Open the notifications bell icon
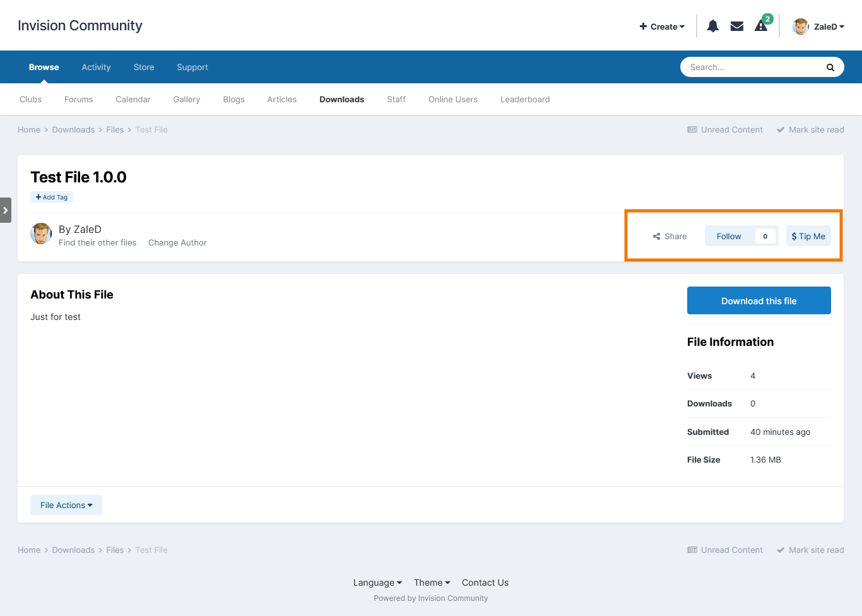The height and width of the screenshot is (616, 862). point(713,27)
